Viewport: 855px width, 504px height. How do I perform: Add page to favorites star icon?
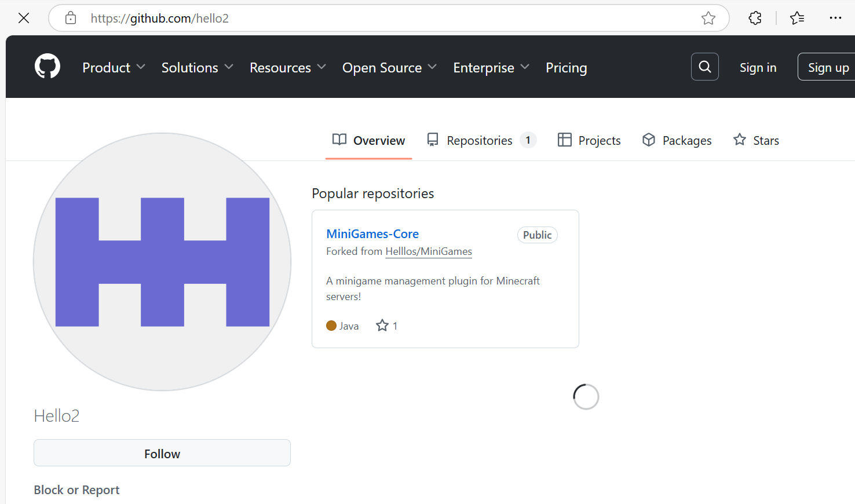pos(708,18)
